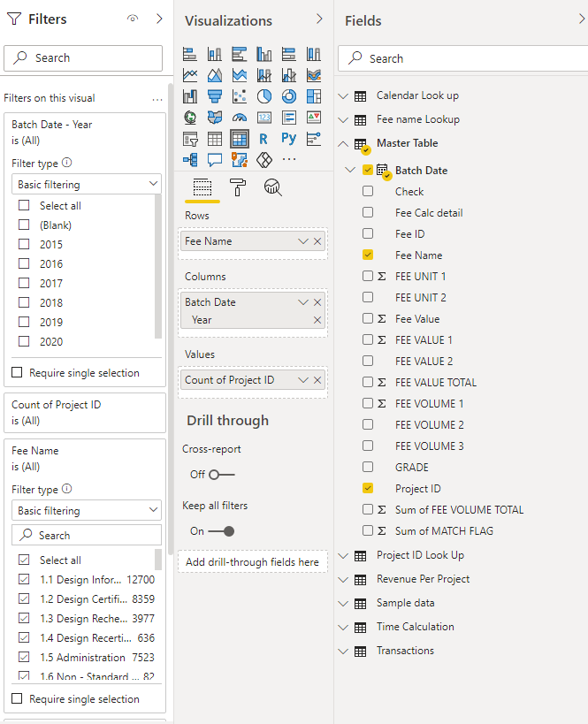Open Filters on this visual ellipsis options
Image resolution: width=588 pixels, height=724 pixels.
coord(157,99)
